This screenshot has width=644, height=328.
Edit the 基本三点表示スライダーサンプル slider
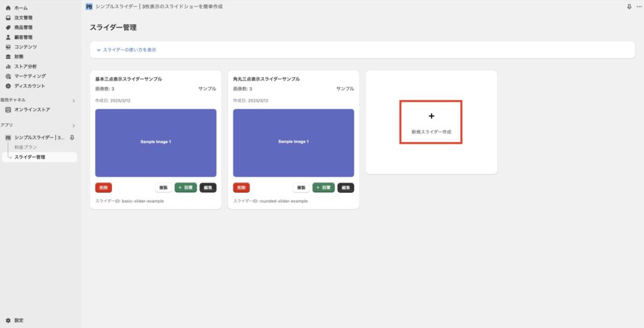208,188
